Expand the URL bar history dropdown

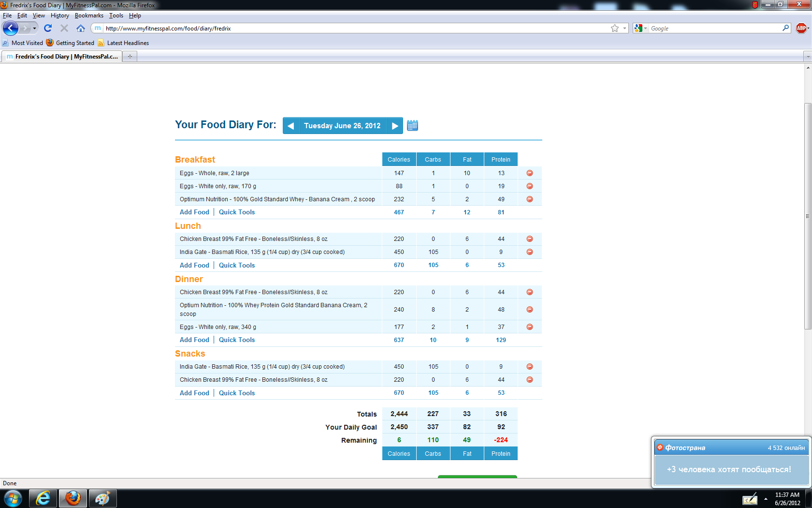pyautogui.click(x=624, y=29)
